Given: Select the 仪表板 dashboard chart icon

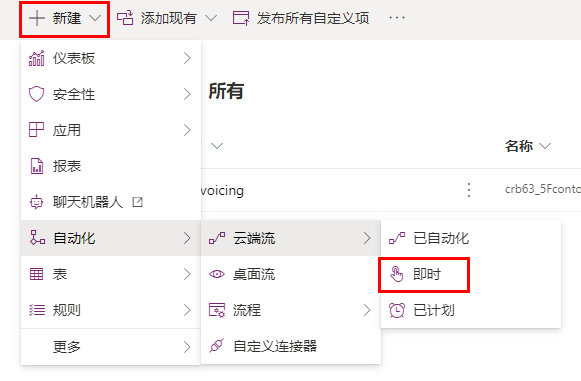Looking at the screenshot, I should 36,58.
